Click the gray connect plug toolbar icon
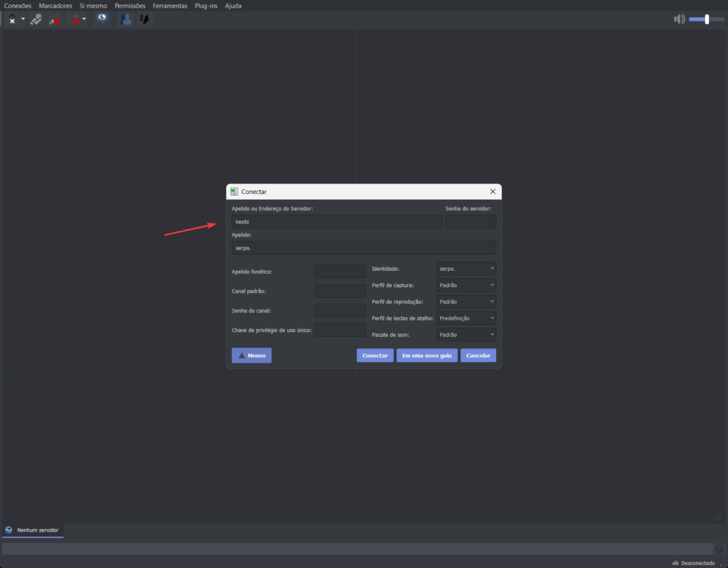Screen dimensions: 728x568 pos(36,19)
